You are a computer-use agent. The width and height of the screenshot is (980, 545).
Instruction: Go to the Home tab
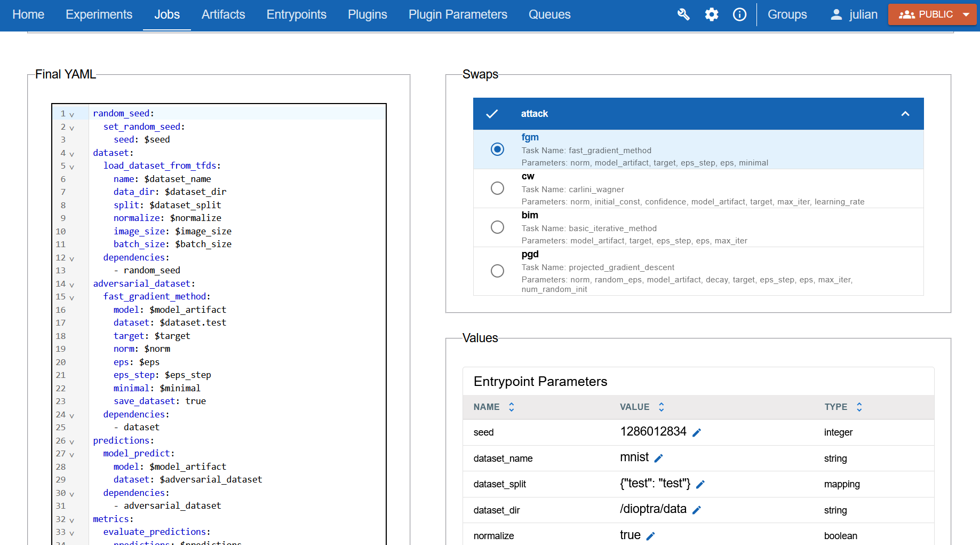pyautogui.click(x=28, y=14)
